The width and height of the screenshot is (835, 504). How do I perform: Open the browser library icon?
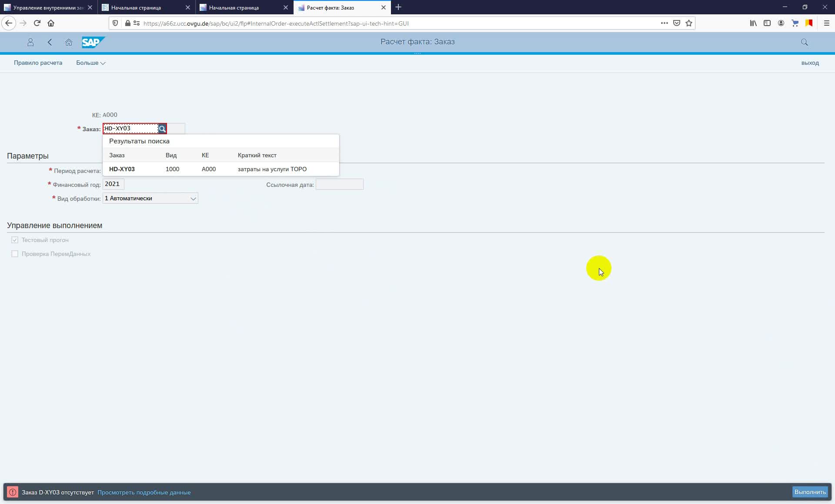click(x=753, y=23)
